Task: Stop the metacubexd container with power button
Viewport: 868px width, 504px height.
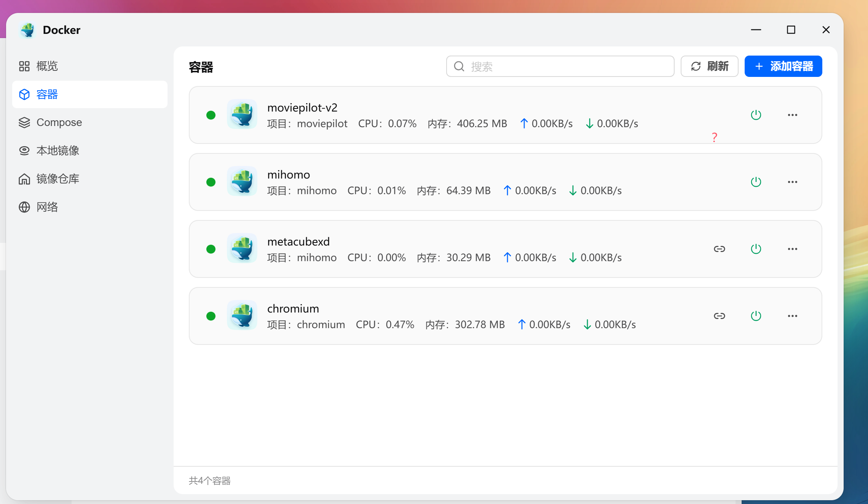Action: pyautogui.click(x=756, y=249)
